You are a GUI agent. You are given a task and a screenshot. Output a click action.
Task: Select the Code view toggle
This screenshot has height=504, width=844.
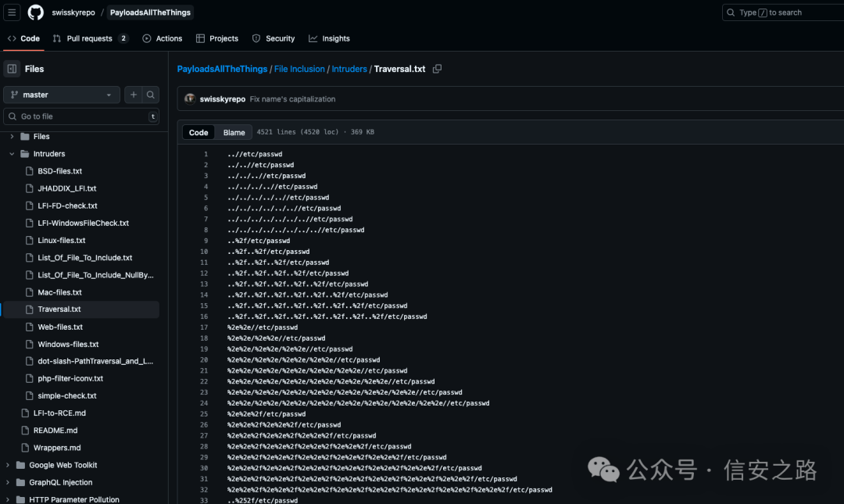pyautogui.click(x=198, y=132)
